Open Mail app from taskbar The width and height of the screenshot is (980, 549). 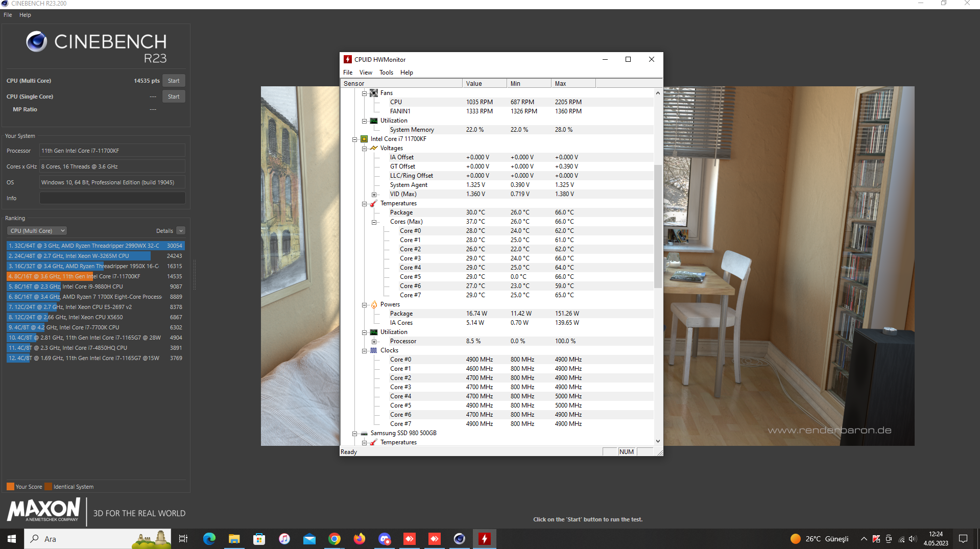(x=309, y=539)
